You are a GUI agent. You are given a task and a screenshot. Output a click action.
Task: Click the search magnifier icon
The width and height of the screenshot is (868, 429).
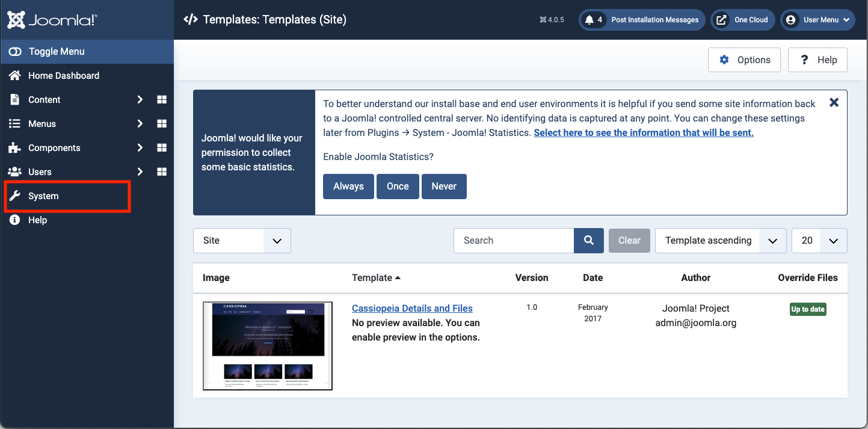(588, 240)
